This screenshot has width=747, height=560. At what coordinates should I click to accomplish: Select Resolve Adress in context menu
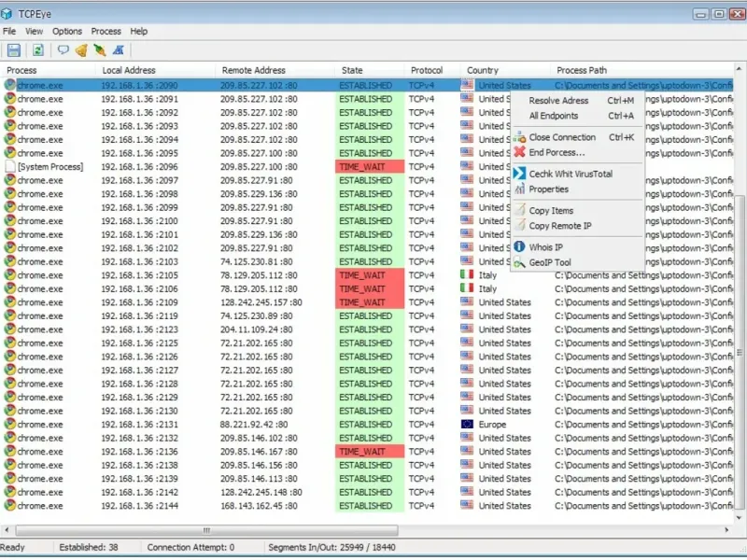click(558, 101)
